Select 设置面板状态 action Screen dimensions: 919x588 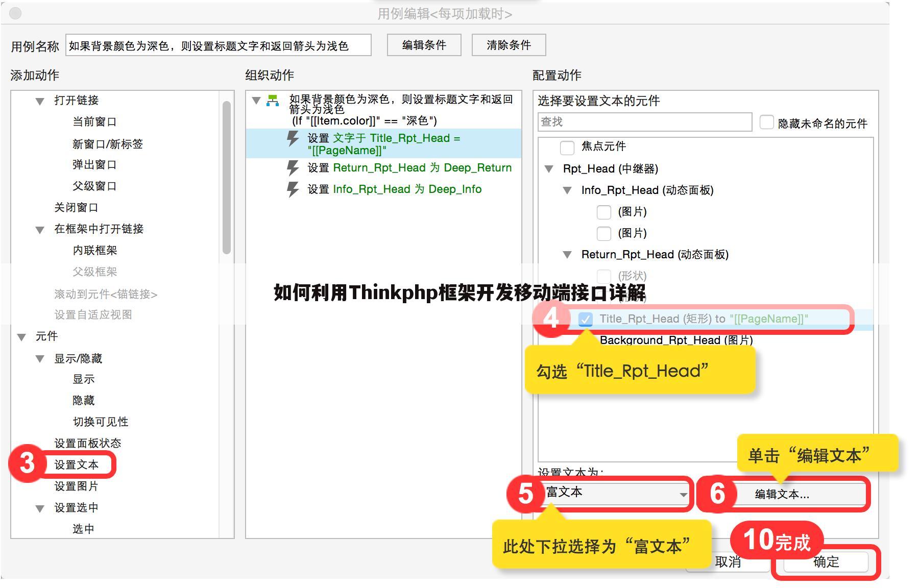click(x=88, y=444)
